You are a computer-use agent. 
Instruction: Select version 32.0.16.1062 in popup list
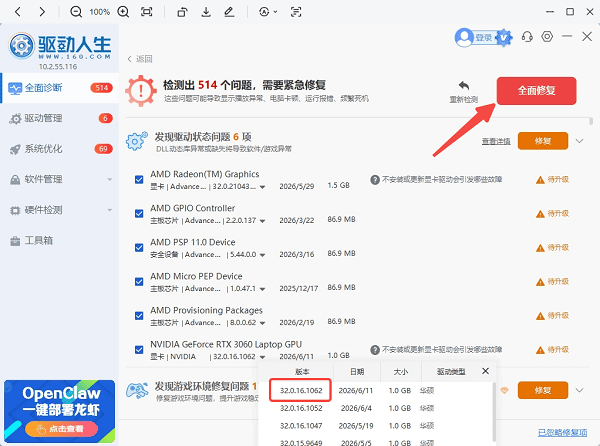click(x=301, y=391)
